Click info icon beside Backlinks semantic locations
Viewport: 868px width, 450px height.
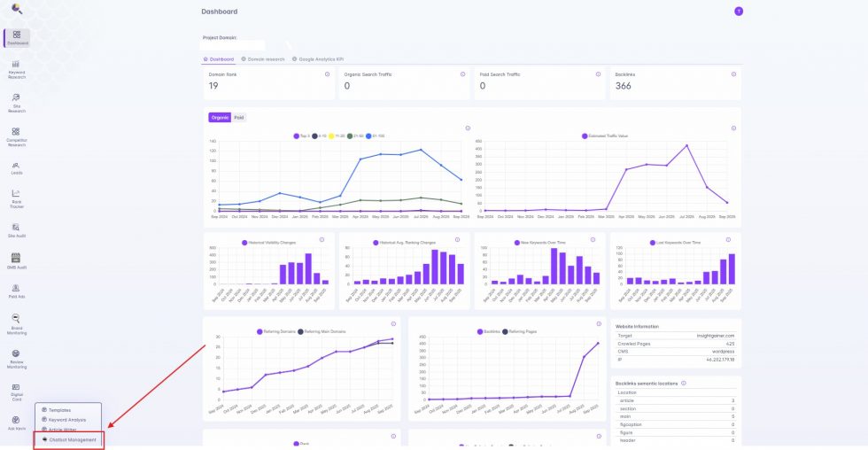[684, 383]
